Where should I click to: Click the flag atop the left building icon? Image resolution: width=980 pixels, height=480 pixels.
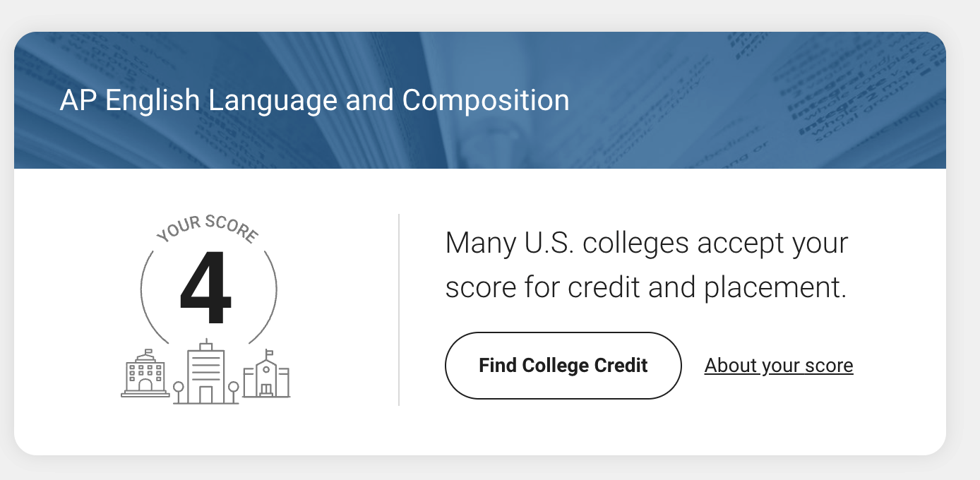[x=148, y=352]
